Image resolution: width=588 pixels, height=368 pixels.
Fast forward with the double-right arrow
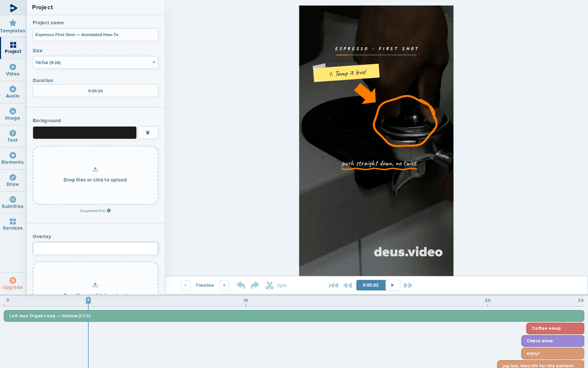pyautogui.click(x=408, y=285)
